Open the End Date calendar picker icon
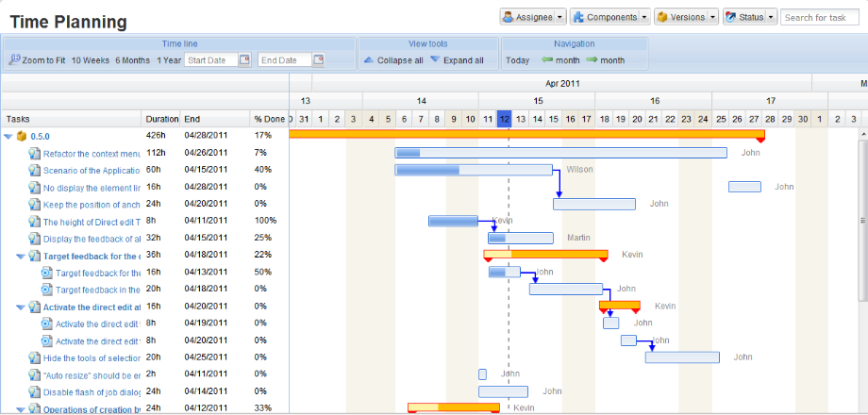This screenshot has width=868, height=415. pyautogui.click(x=318, y=60)
